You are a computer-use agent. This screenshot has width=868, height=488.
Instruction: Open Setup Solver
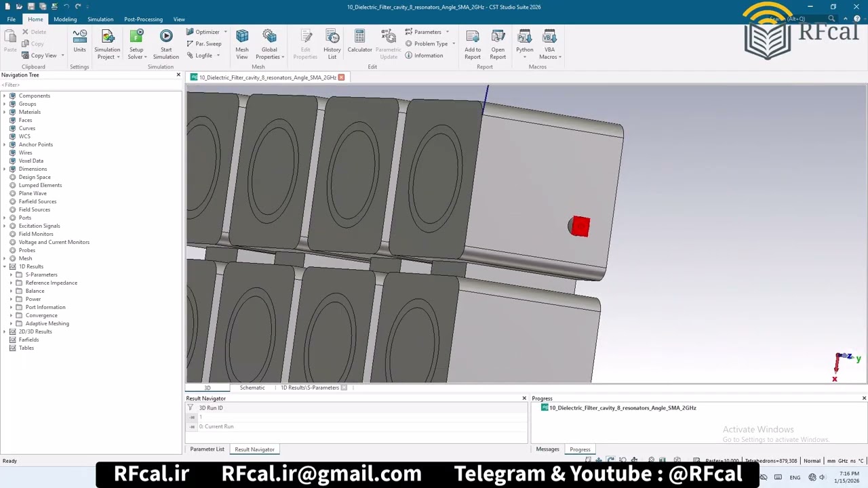click(x=136, y=44)
